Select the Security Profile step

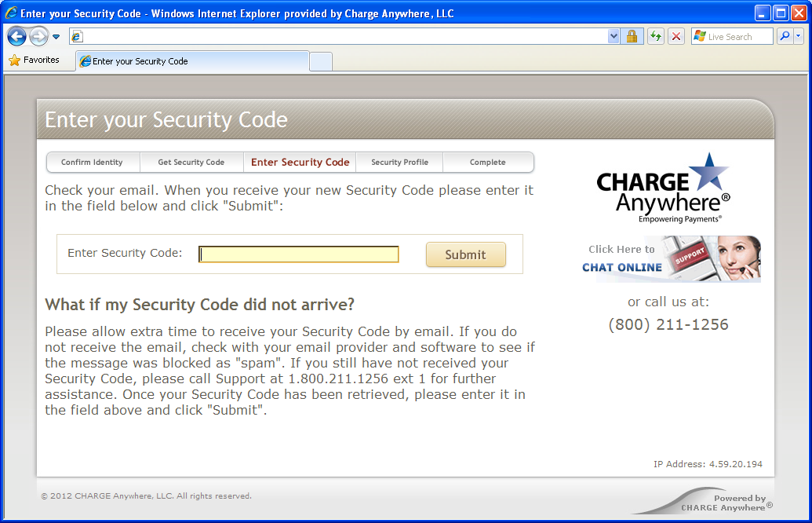399,163
